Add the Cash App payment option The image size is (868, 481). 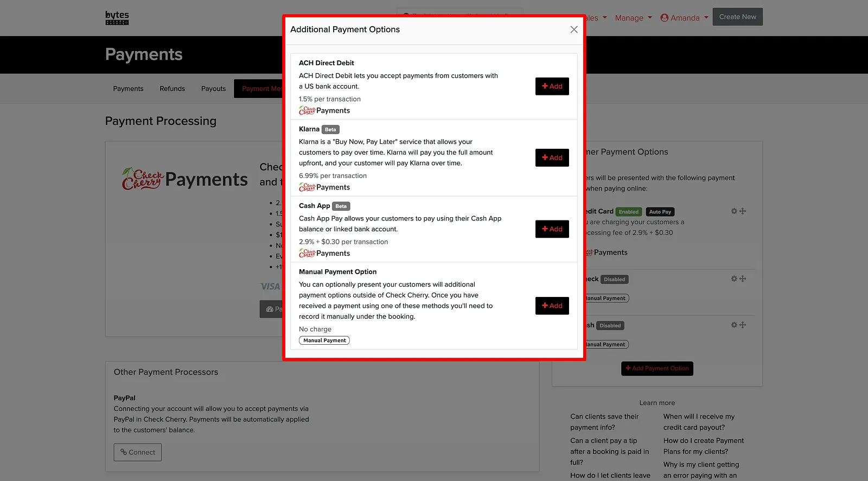(x=552, y=229)
